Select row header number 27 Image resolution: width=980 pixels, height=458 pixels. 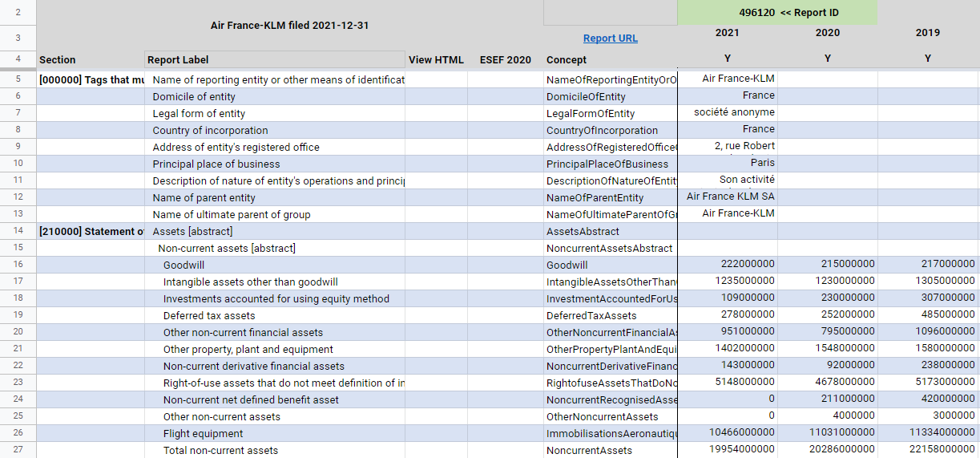tap(18, 450)
